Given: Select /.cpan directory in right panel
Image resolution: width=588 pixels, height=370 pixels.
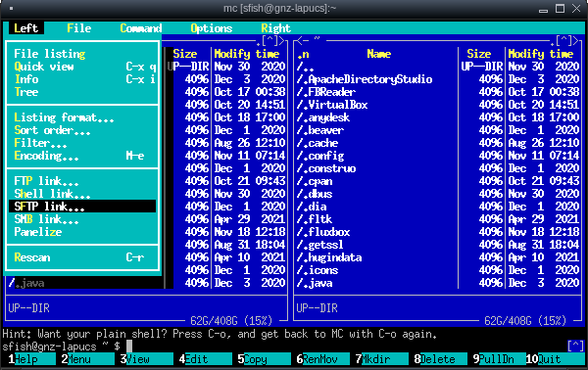Looking at the screenshot, I should point(376,181).
